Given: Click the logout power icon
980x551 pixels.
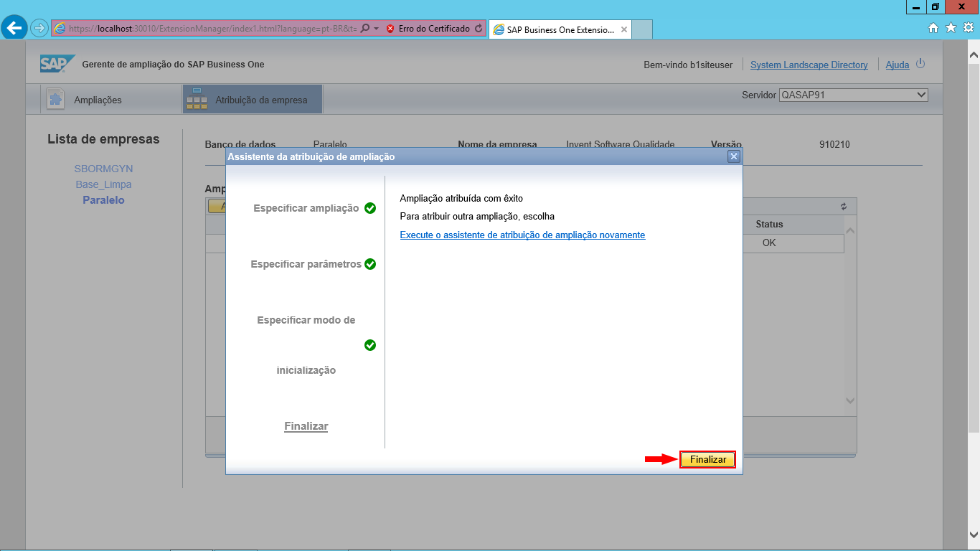Looking at the screenshot, I should click(920, 64).
